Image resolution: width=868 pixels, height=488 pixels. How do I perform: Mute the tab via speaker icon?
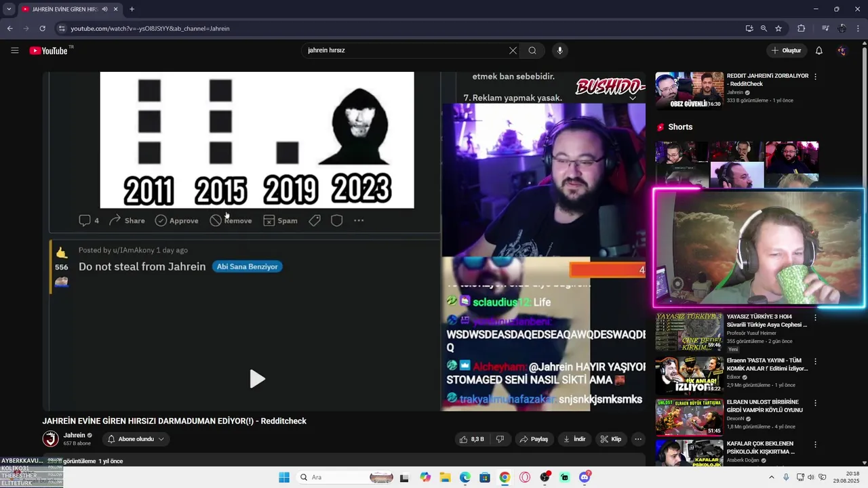point(104,9)
